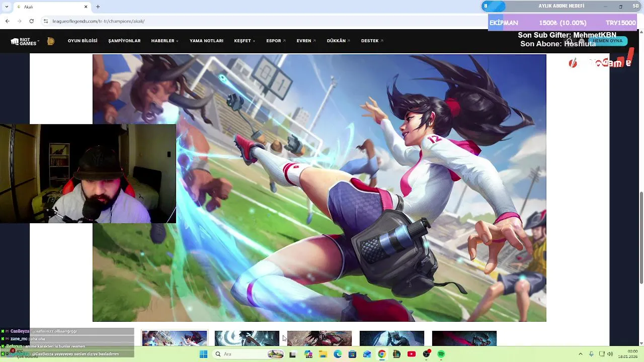This screenshot has width=644, height=362.
Task: Open EVREN external link
Action: click(306, 41)
